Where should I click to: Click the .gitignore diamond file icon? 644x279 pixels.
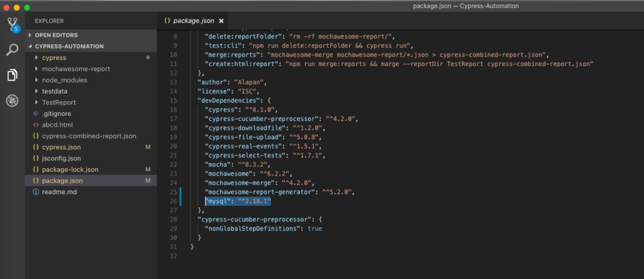35,113
